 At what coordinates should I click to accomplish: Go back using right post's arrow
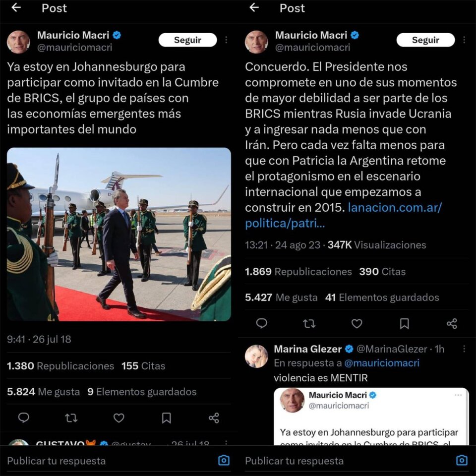tap(254, 7)
